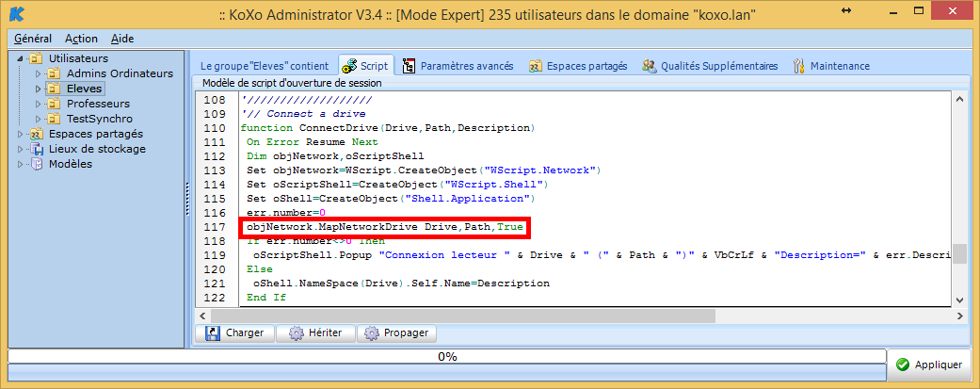Viewport: 980px width, 389px height.
Task: Open the Général menu
Action: 33,39
